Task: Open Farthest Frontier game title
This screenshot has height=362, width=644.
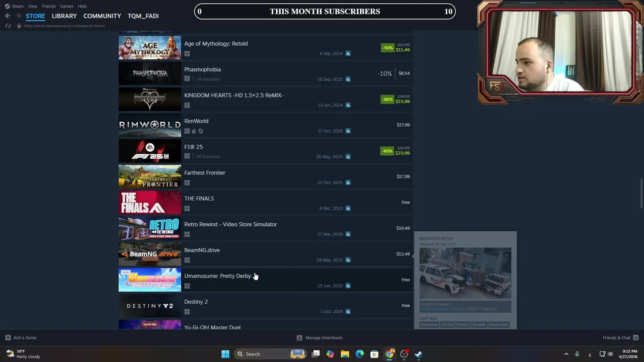Action: 204,172
